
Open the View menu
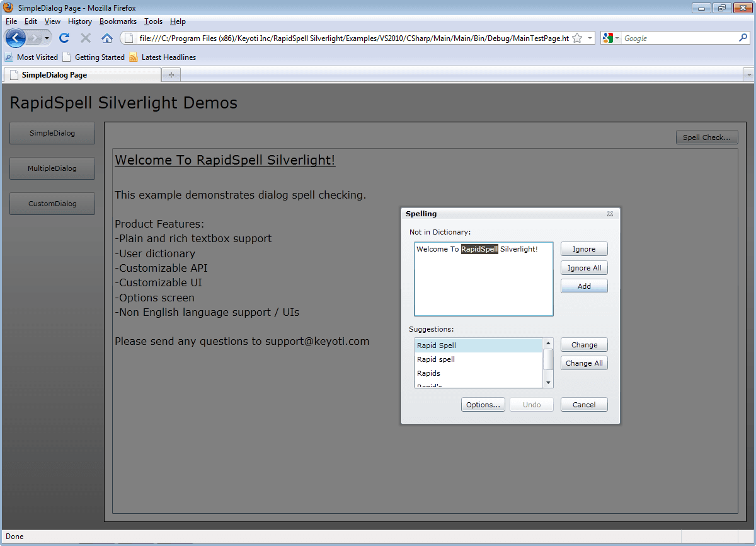[52, 21]
